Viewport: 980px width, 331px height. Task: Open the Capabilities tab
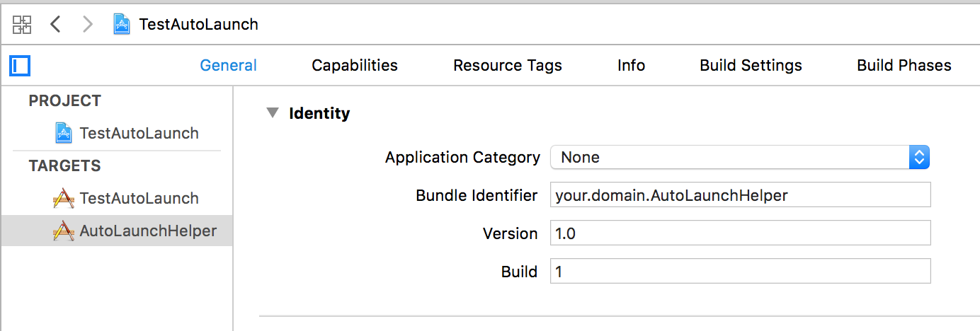355,66
